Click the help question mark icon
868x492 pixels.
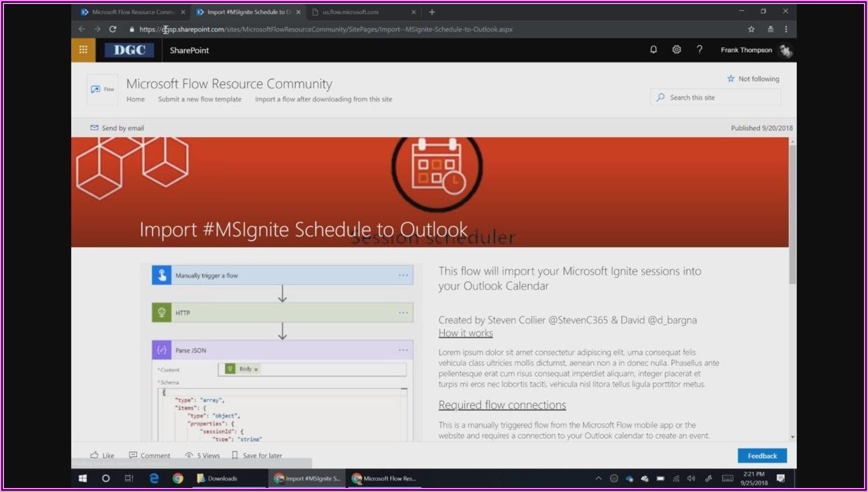[x=699, y=50]
